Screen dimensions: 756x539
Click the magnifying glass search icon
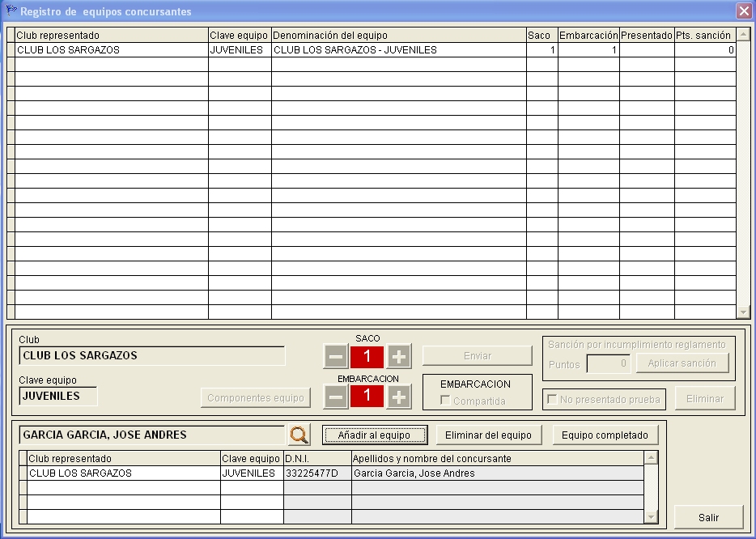299,435
